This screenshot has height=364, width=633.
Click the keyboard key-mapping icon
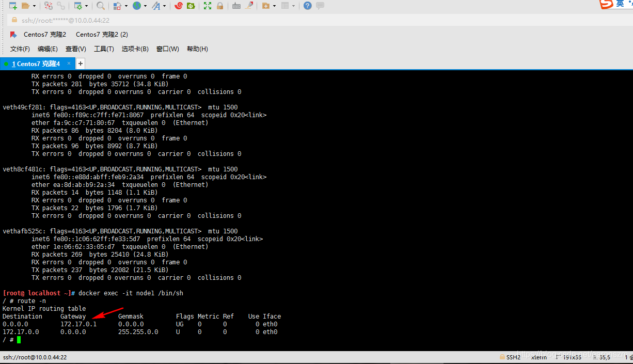tap(236, 6)
